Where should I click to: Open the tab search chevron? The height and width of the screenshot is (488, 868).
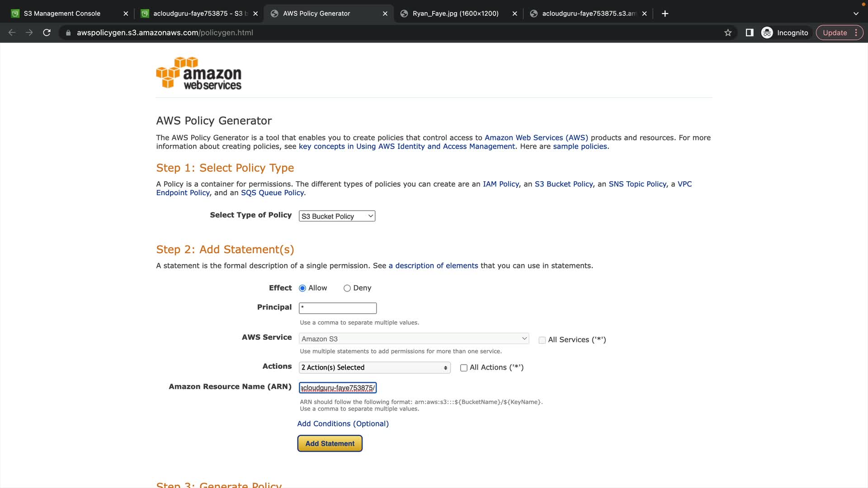tap(855, 14)
